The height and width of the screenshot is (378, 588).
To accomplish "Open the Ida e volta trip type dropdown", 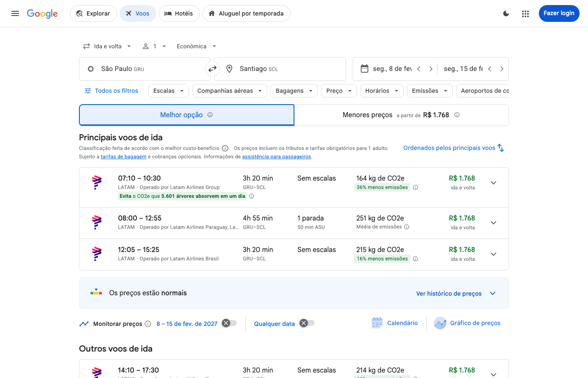I will click(107, 46).
